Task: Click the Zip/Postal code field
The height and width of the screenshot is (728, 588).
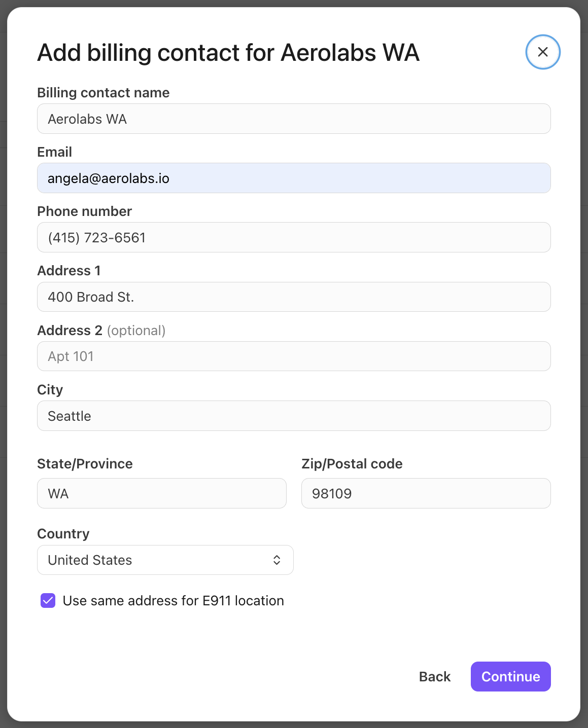Action: (426, 493)
